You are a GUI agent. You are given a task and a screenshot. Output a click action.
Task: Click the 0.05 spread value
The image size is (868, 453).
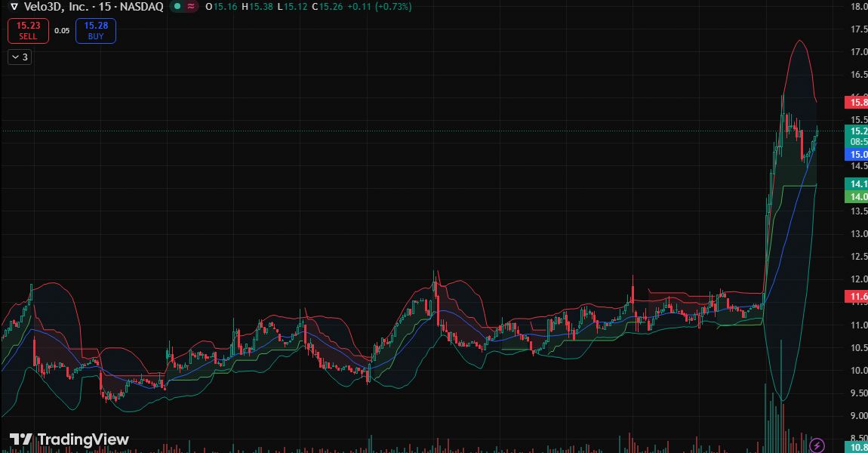pos(62,30)
